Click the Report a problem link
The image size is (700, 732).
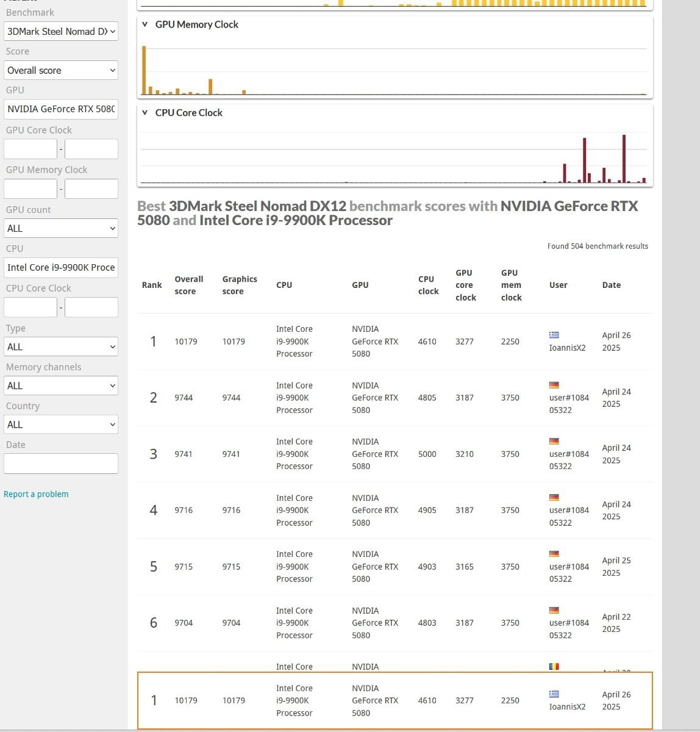coord(36,494)
